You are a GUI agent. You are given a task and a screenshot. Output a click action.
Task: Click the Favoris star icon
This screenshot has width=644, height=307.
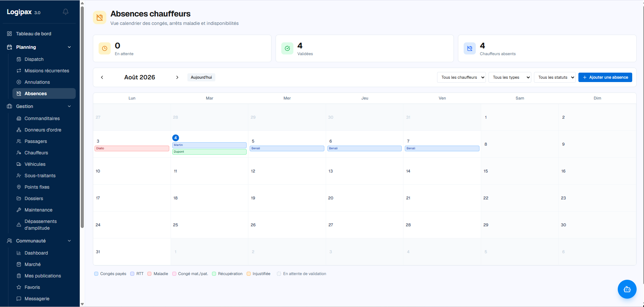click(x=19, y=287)
